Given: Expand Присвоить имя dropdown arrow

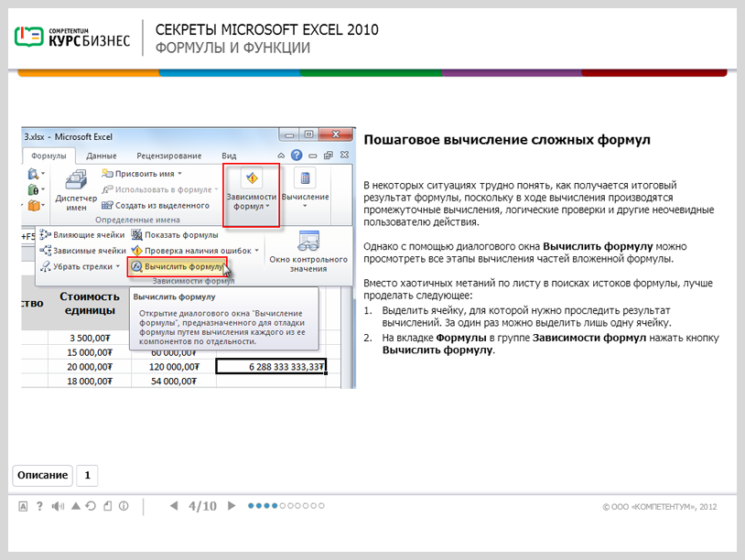Looking at the screenshot, I should [179, 174].
